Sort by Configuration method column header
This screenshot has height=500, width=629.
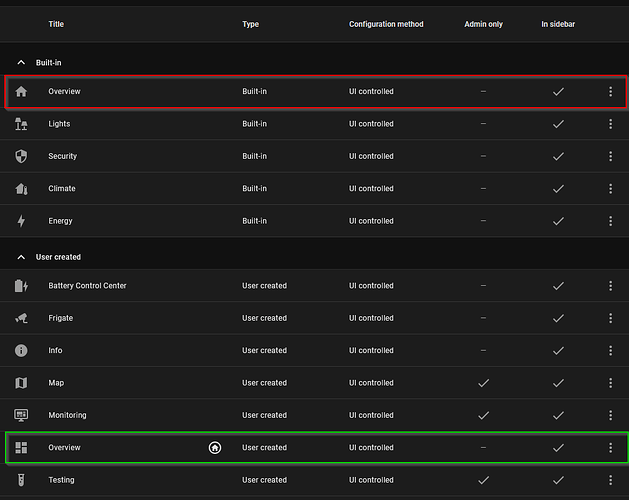click(x=386, y=24)
